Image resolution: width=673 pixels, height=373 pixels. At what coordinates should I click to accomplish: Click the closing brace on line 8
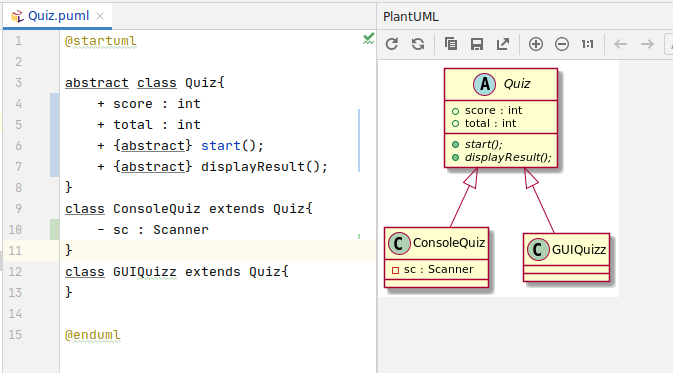click(x=69, y=187)
